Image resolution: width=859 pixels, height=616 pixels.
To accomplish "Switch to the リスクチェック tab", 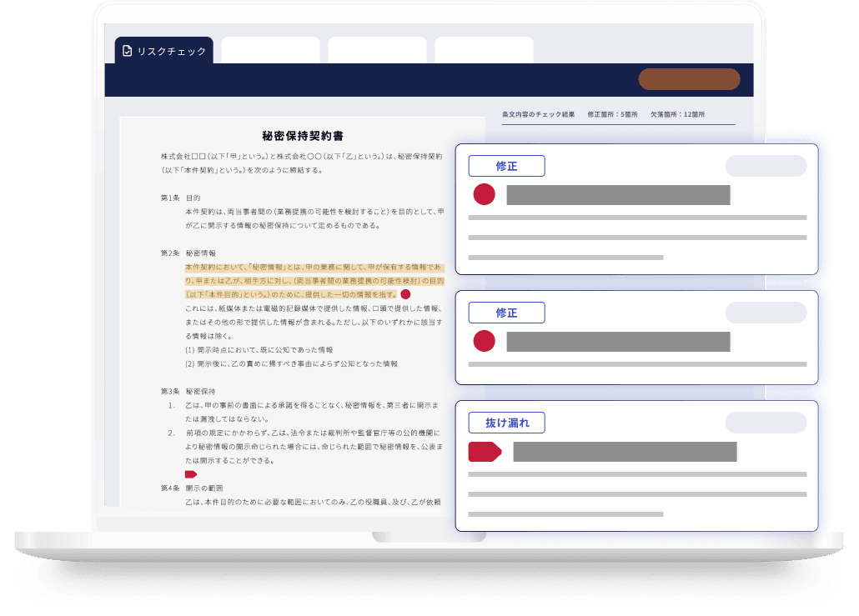I will [164, 51].
